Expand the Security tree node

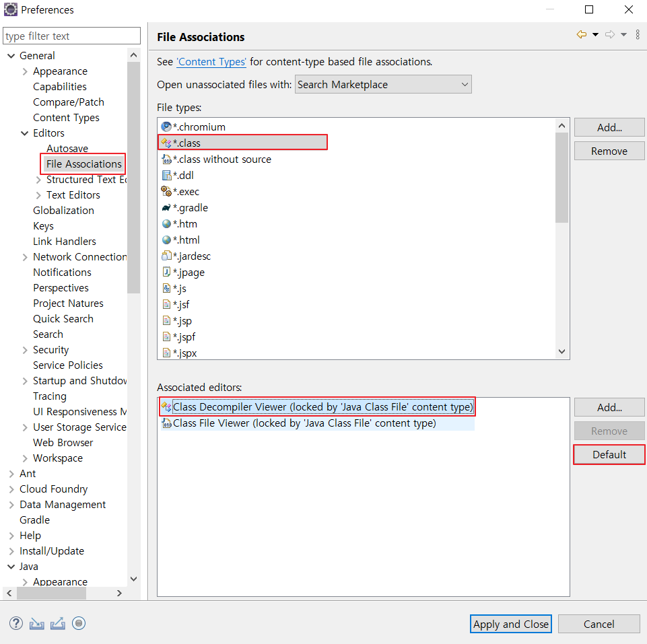coord(25,350)
